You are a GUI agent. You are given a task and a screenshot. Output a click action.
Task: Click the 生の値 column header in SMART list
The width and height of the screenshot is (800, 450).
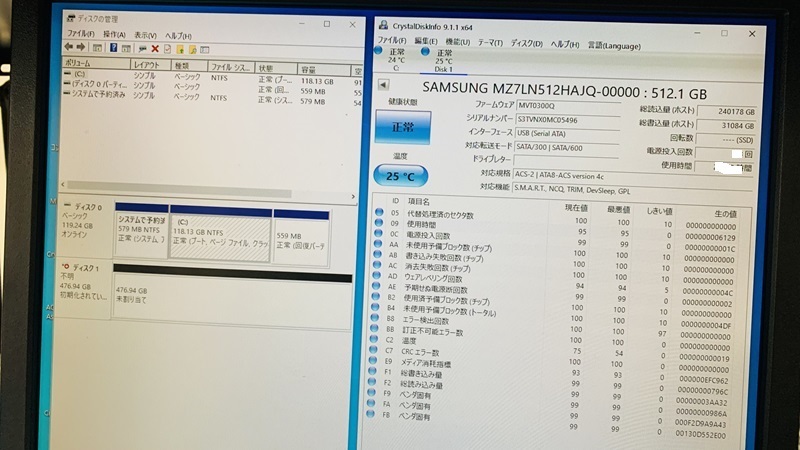pyautogui.click(x=725, y=213)
